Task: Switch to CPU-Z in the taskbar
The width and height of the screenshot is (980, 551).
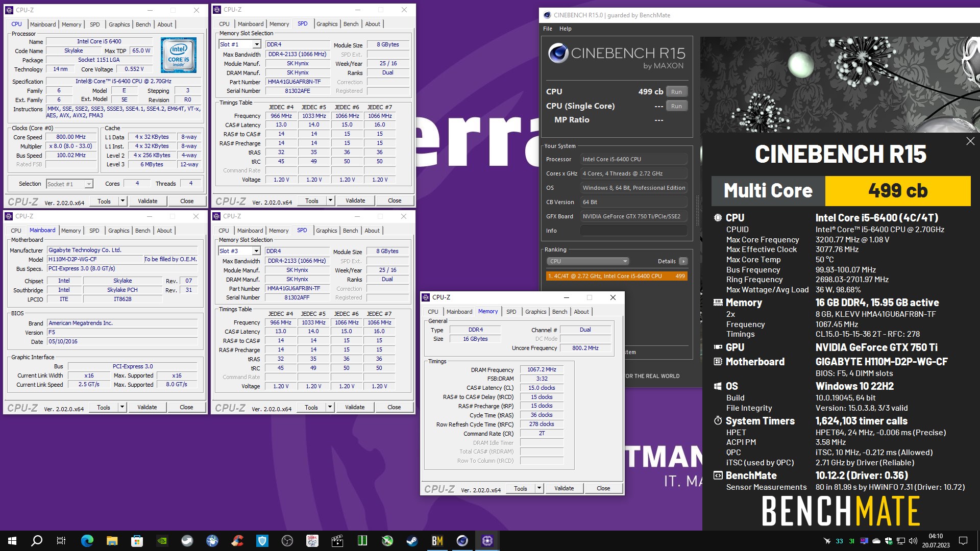Action: pyautogui.click(x=487, y=541)
